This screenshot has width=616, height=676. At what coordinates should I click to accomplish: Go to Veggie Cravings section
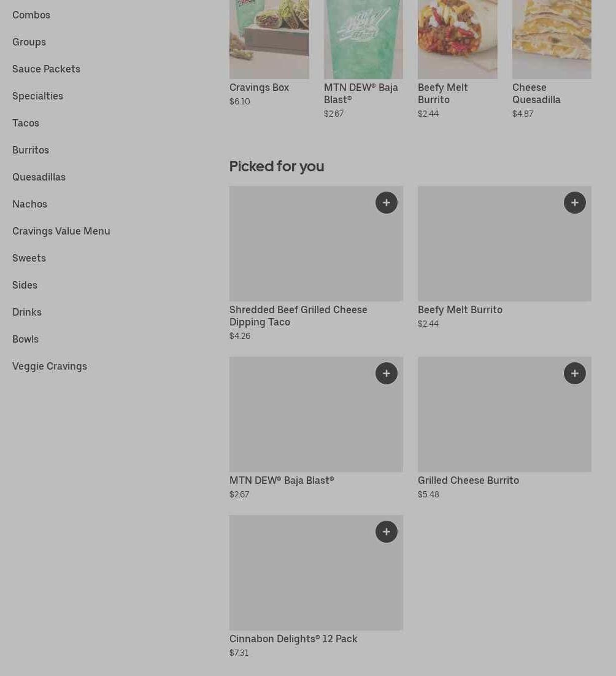[x=50, y=366]
